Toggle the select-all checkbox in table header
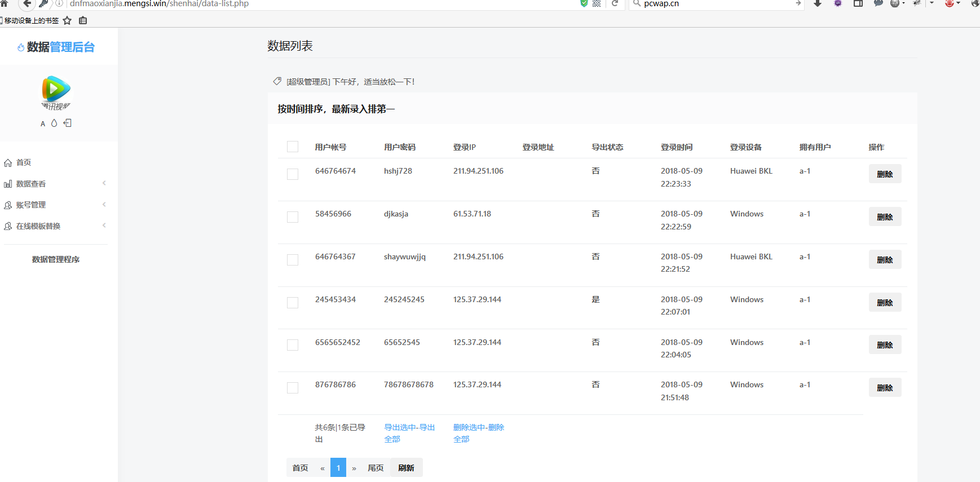This screenshot has width=980, height=482. [293, 147]
